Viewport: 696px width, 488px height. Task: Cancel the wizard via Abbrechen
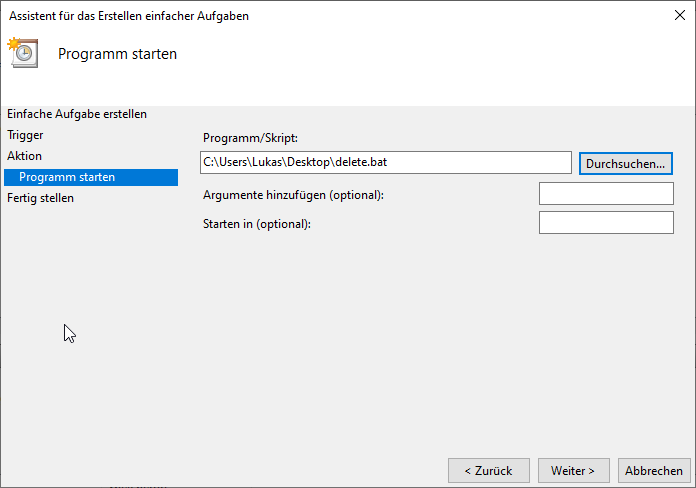[654, 470]
